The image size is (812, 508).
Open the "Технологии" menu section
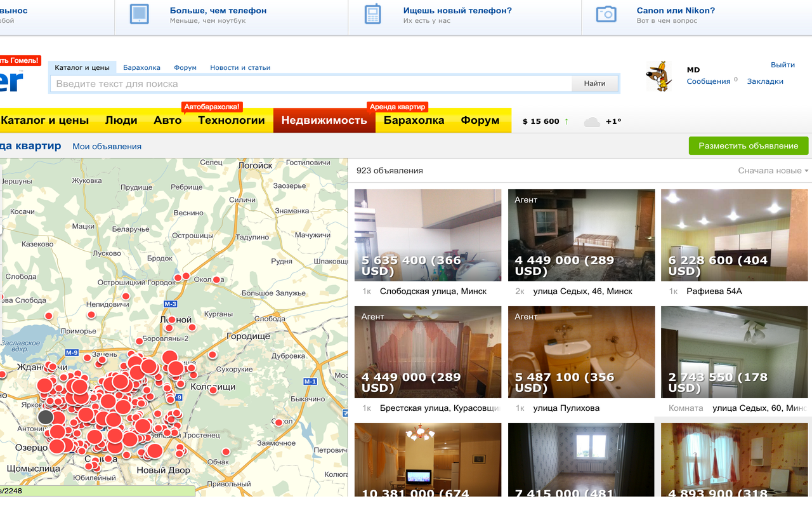(232, 120)
